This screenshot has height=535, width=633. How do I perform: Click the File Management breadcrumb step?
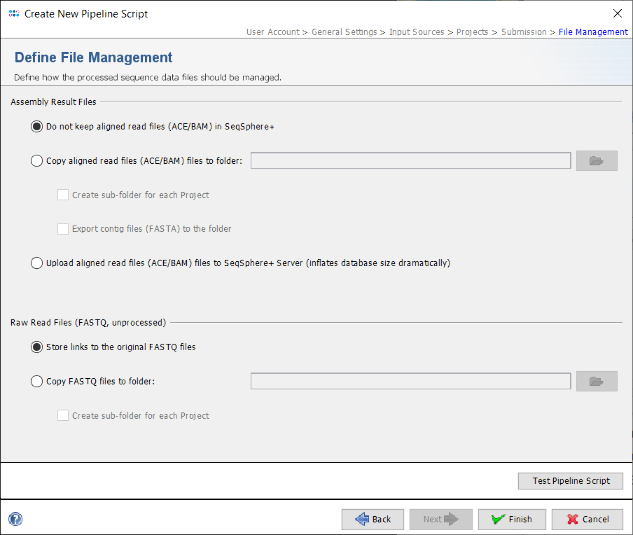tap(593, 32)
